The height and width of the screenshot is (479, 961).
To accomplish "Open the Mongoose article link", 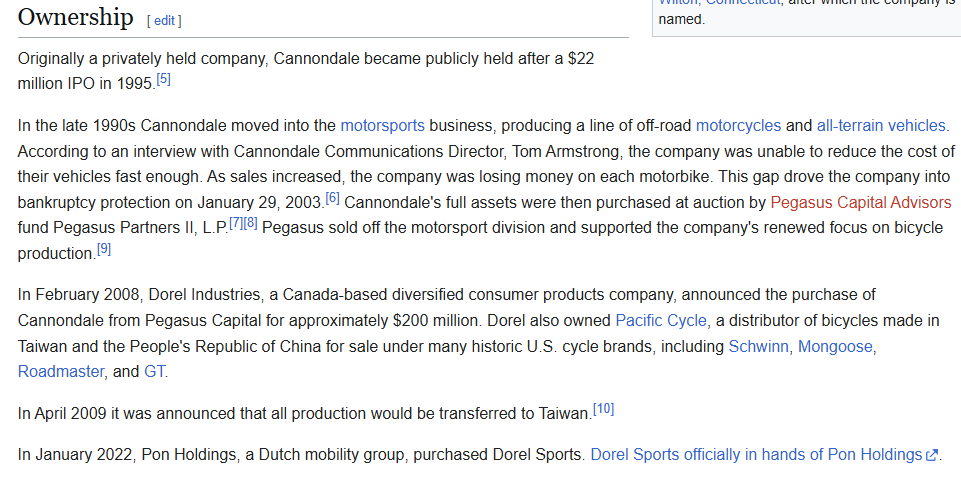I will point(835,346).
